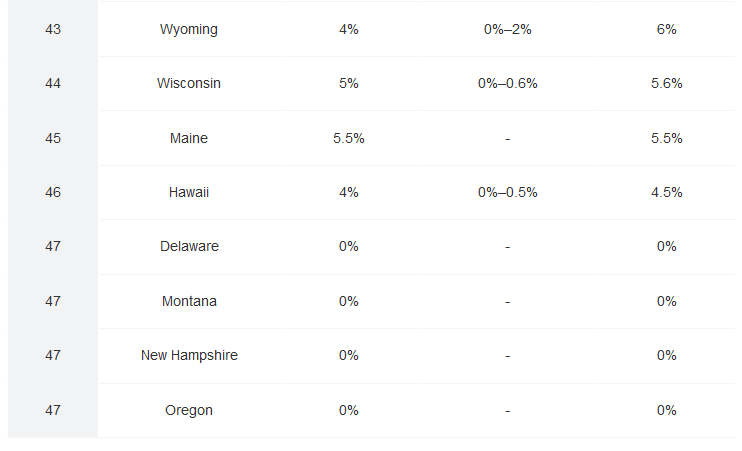Click the Wyoming state name cell

tap(189, 29)
